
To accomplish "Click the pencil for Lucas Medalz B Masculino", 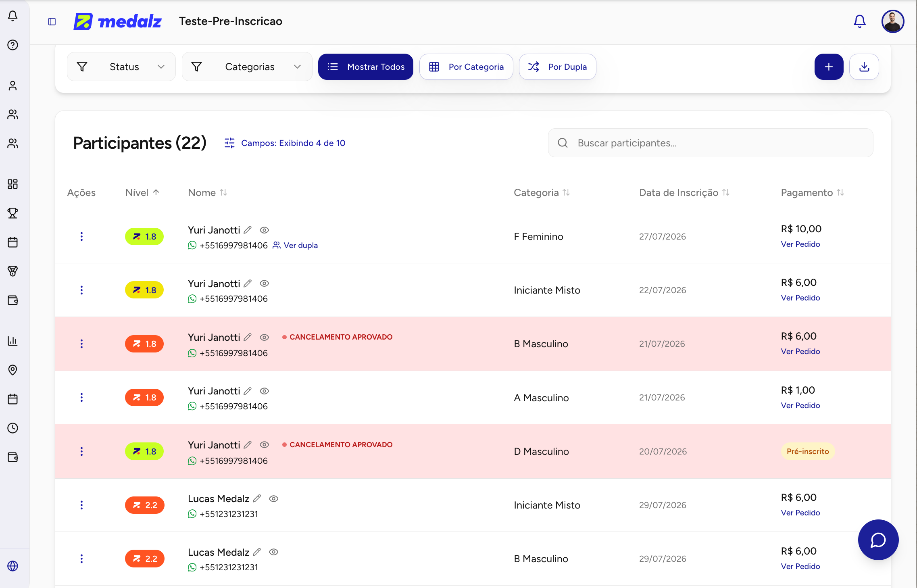I will (257, 552).
